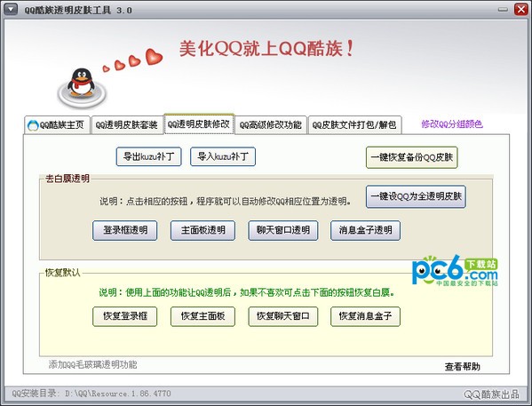
Task: Click the 导入kuzu补丁 button
Action: point(223,156)
